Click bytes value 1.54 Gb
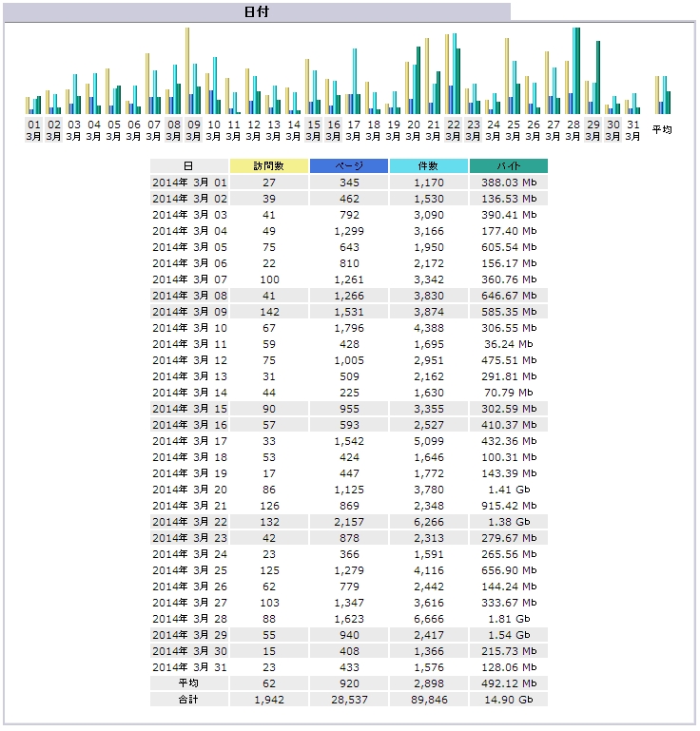 pos(509,635)
